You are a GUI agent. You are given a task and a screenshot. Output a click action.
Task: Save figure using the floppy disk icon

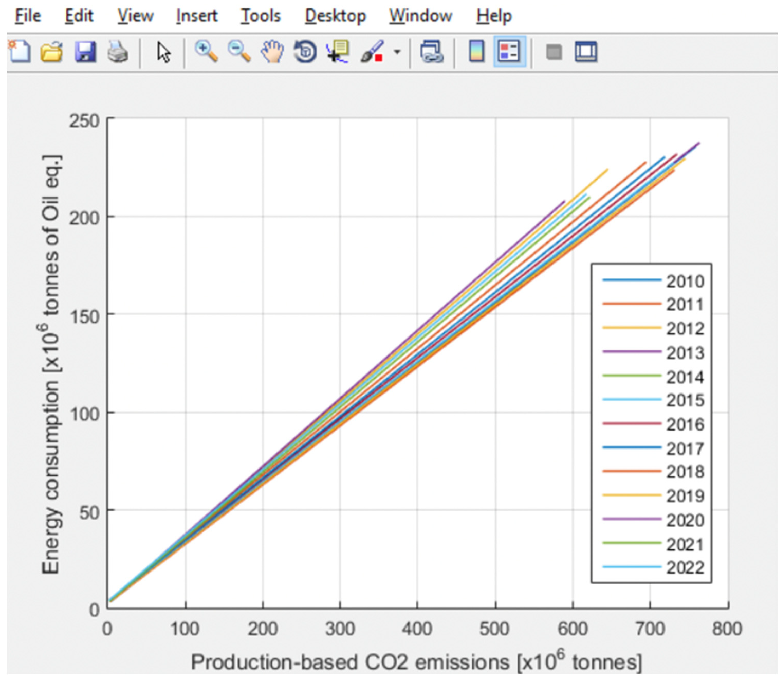click(x=85, y=51)
